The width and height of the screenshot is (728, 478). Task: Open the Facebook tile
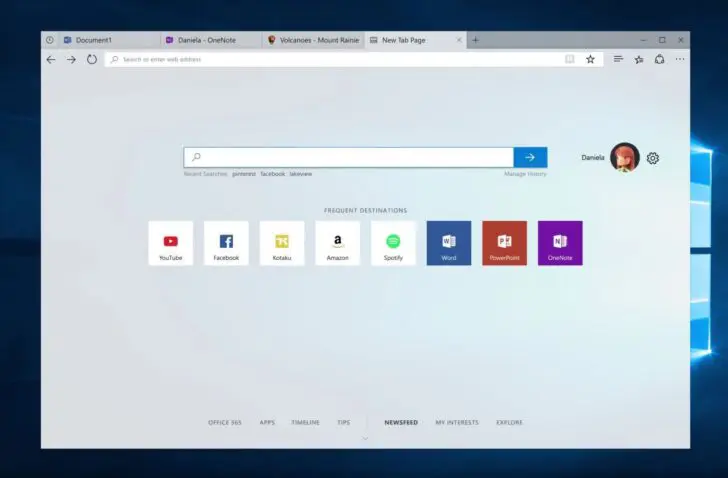[x=226, y=243]
